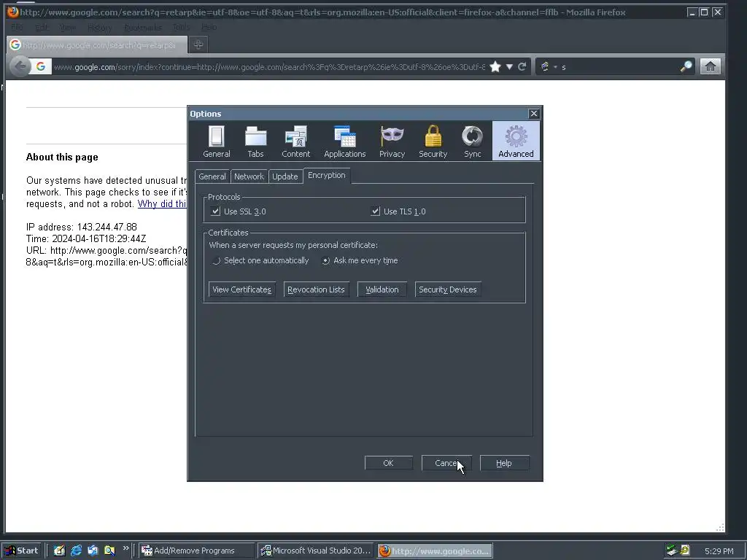Go to the home page icon
This screenshot has height=560, width=747.
tap(711, 66)
